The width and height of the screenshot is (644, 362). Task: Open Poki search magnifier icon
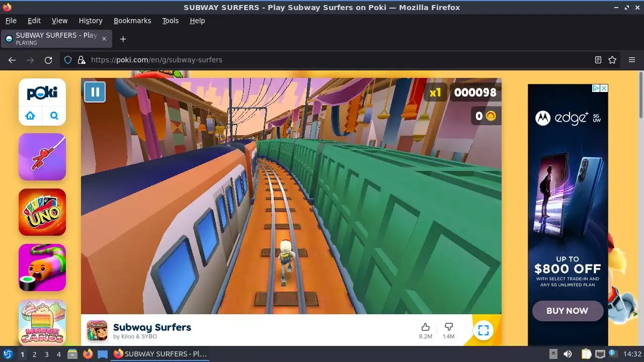point(54,116)
